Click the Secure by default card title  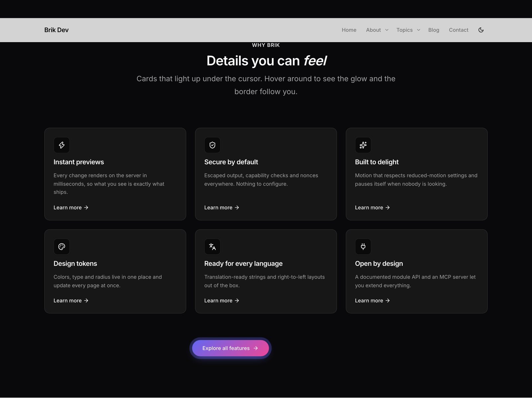coord(231,162)
